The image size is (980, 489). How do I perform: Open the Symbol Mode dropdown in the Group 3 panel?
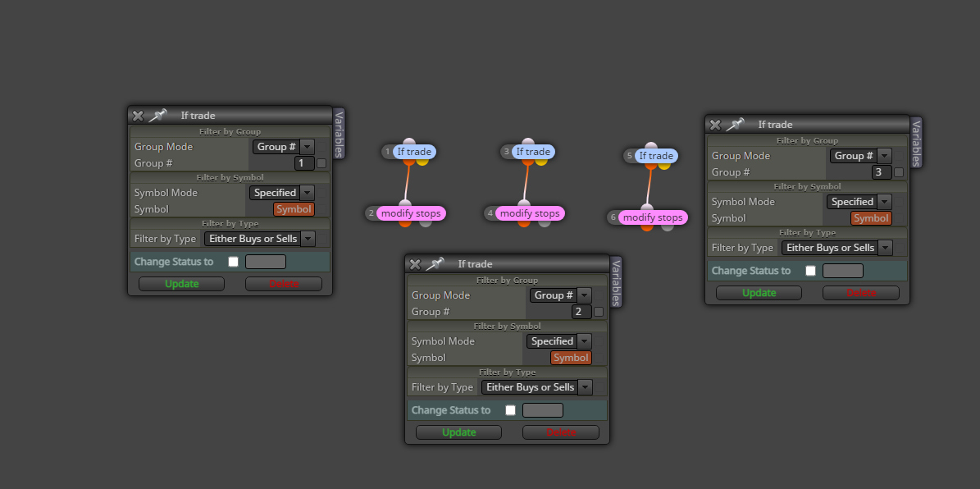859,201
